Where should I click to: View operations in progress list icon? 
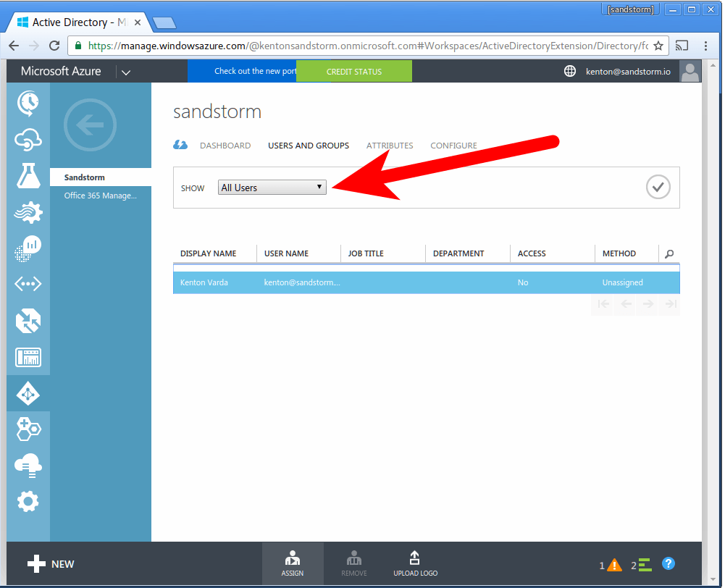[x=645, y=565]
